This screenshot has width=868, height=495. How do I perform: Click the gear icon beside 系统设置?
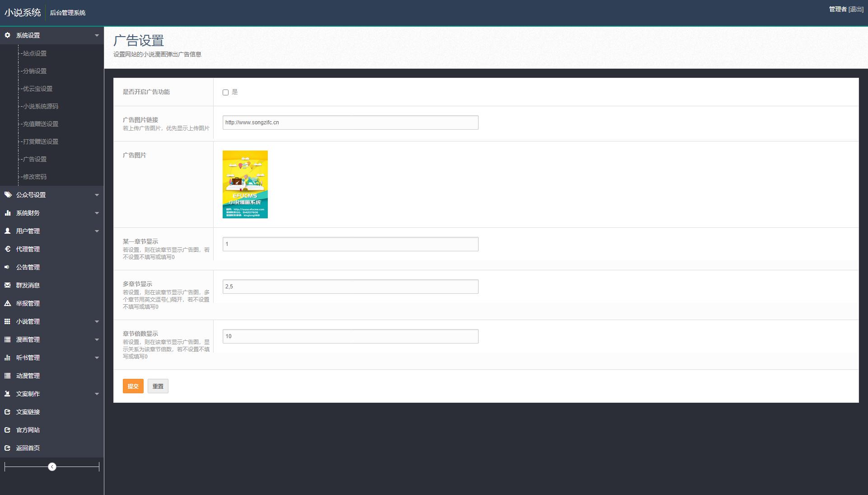[x=7, y=35]
